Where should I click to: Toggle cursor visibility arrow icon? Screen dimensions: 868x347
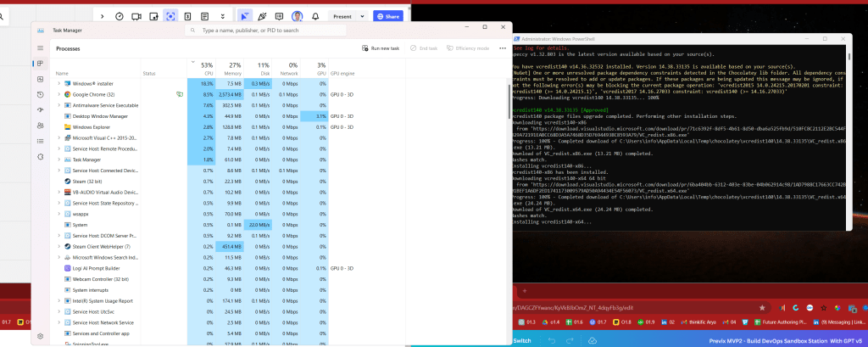[245, 17]
